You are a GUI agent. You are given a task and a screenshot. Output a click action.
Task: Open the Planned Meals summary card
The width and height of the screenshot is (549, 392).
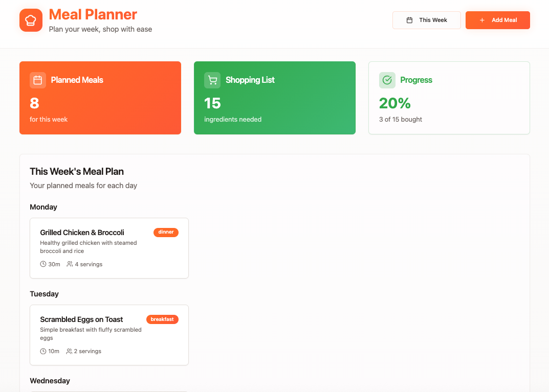pyautogui.click(x=100, y=98)
